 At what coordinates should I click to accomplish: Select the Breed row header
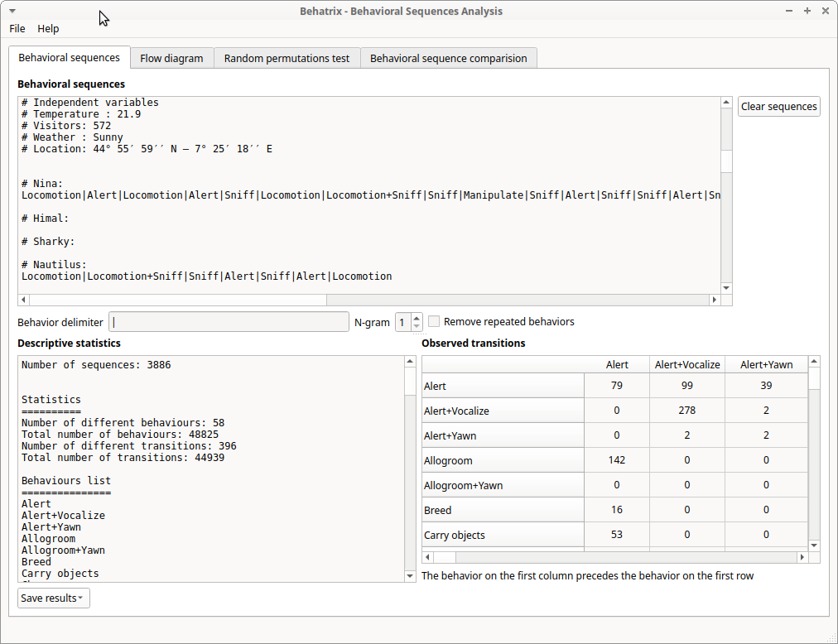tap(503, 510)
